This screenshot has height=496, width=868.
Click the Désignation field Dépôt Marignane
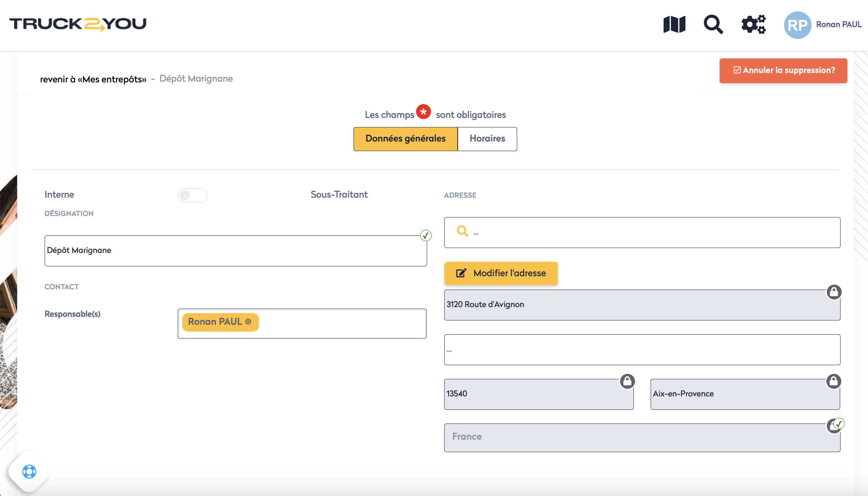point(235,251)
